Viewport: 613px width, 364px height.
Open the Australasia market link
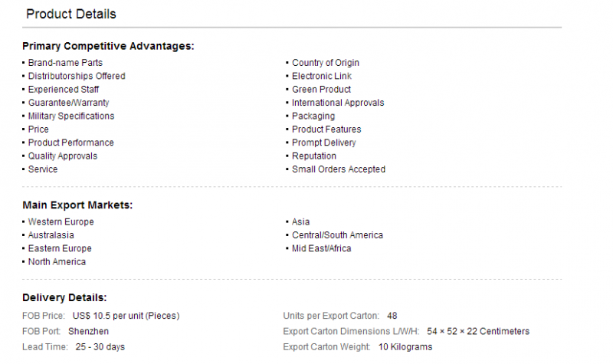click(x=51, y=235)
